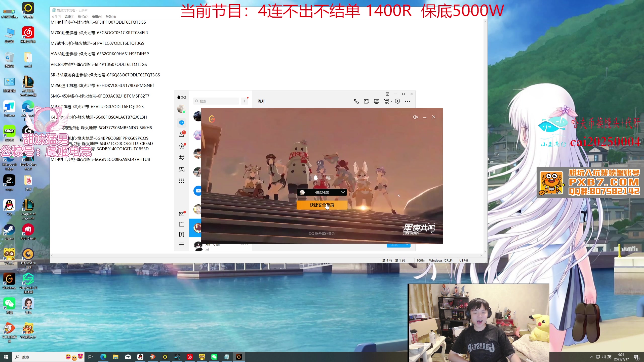The height and width of the screenshot is (362, 644).
Task: Open QQ favorites bookmark-star icon
Action: point(182,234)
